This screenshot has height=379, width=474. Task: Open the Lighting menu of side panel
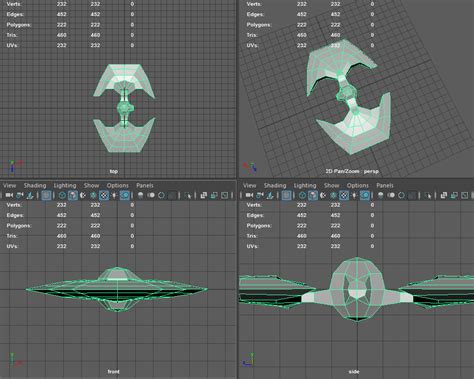(305, 185)
